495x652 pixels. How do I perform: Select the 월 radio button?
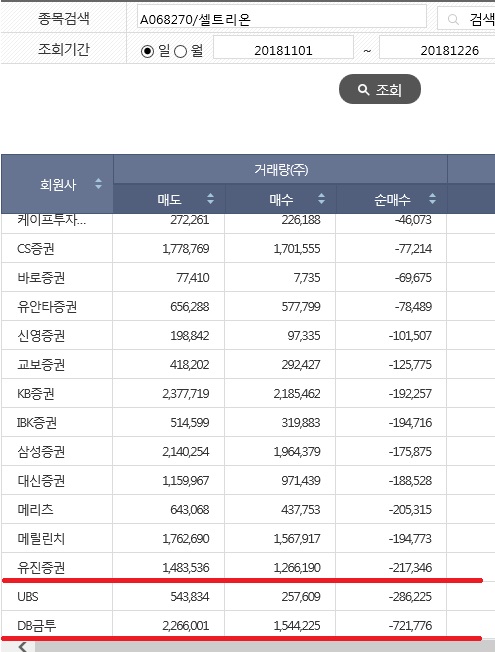tap(180, 52)
